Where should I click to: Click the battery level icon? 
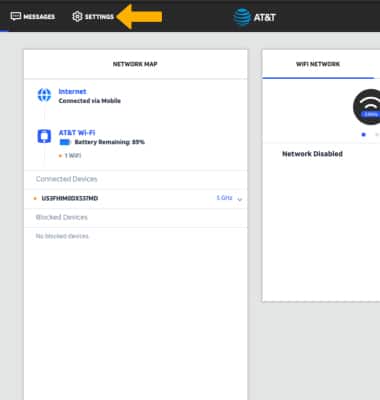click(x=65, y=142)
